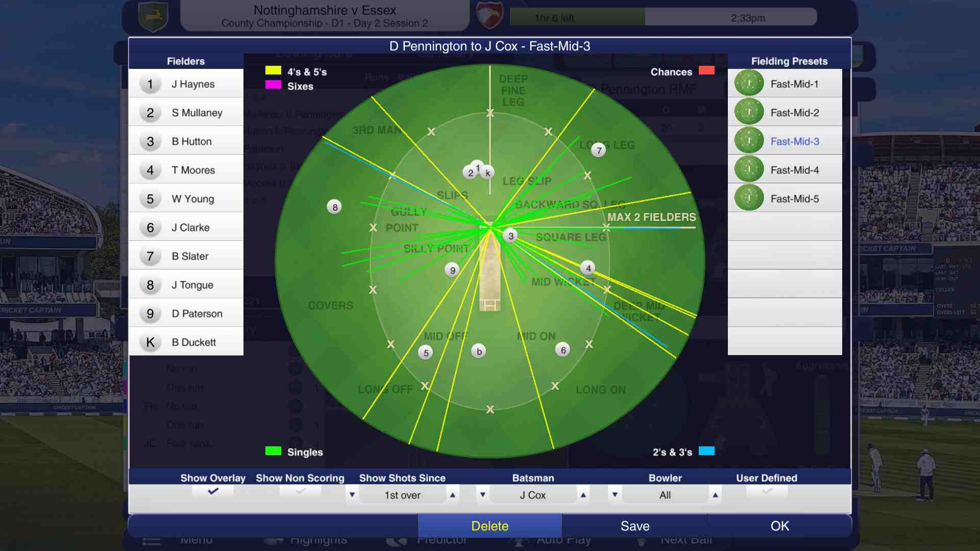Screen dimensions: 980x551
Task: Click the Fast-Mid-1 preset field icon
Action: 749,83
